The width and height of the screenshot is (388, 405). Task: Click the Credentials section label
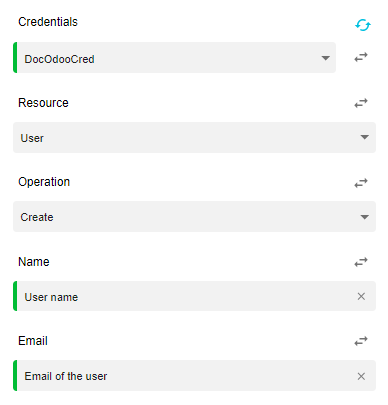48,22
